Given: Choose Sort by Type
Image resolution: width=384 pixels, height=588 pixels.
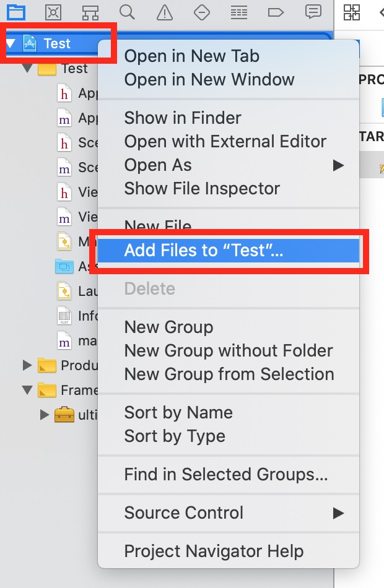Looking at the screenshot, I should click(175, 436).
